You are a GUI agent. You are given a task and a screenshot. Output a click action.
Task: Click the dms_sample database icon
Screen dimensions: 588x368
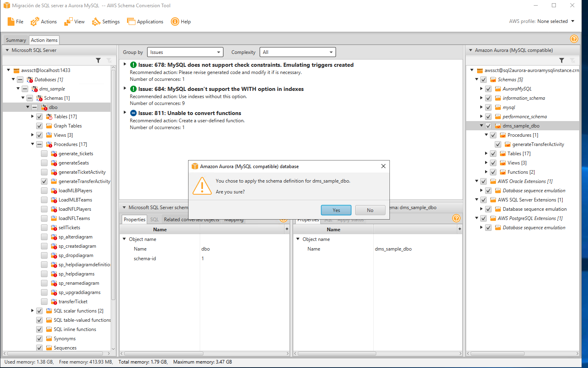tap(35, 89)
